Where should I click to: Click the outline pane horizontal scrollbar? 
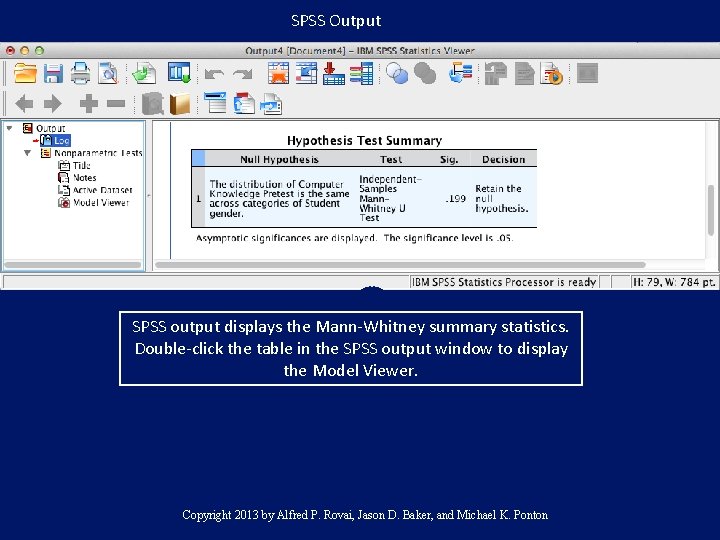click(73, 265)
